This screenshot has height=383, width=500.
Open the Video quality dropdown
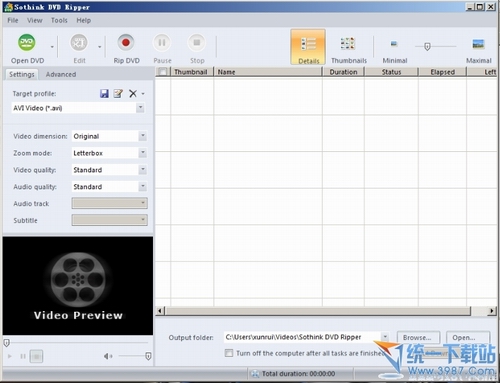(143, 170)
